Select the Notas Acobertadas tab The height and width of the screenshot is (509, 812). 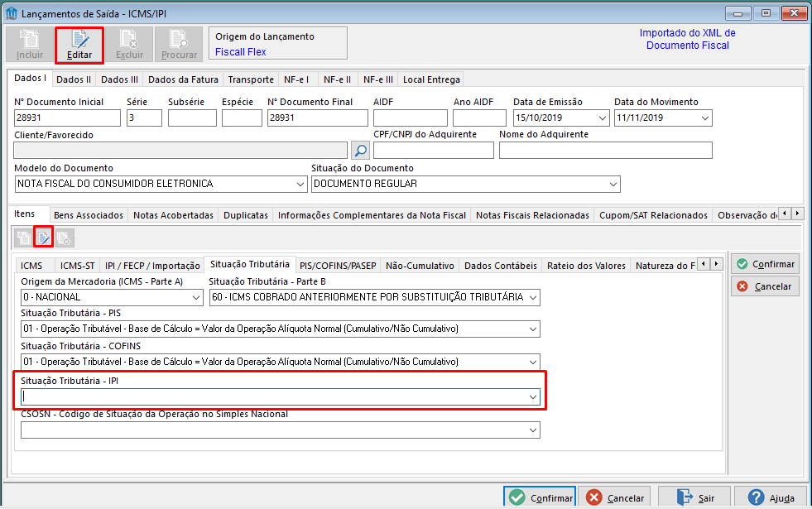(x=173, y=215)
